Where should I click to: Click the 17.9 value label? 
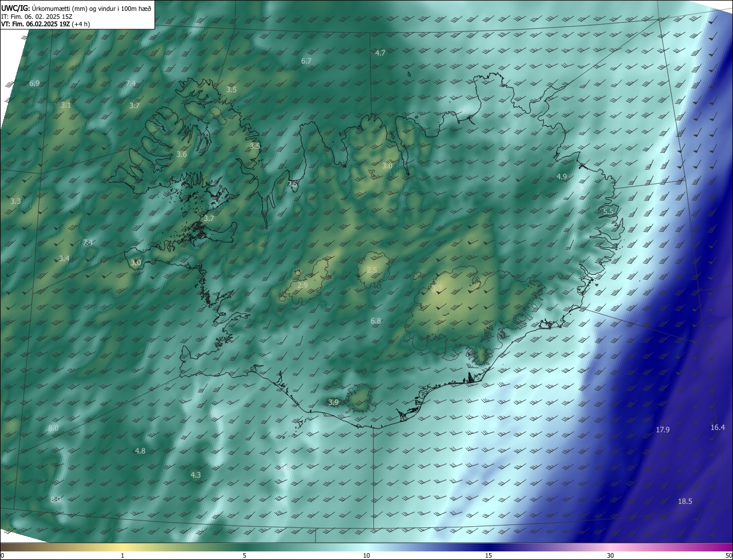[663, 429]
